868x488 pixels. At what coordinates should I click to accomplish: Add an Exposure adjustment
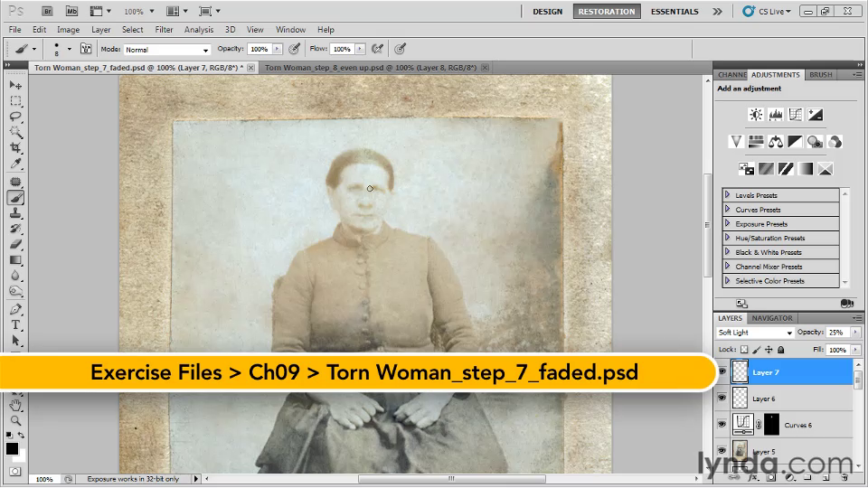click(815, 115)
